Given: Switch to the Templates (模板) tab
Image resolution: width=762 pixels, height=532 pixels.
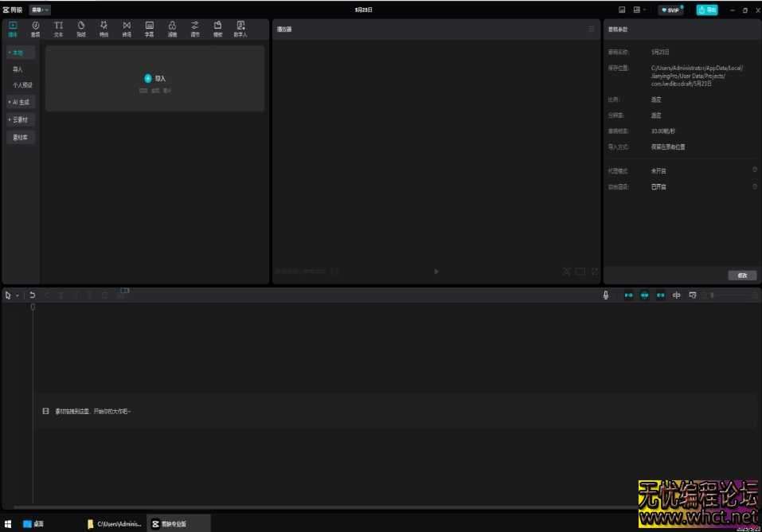Looking at the screenshot, I should click(217, 29).
